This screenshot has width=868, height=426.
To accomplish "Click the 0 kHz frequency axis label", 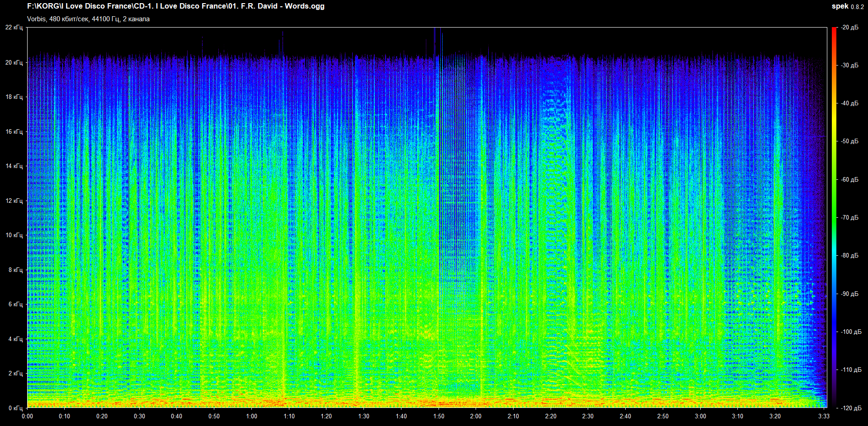I will 15,408.
